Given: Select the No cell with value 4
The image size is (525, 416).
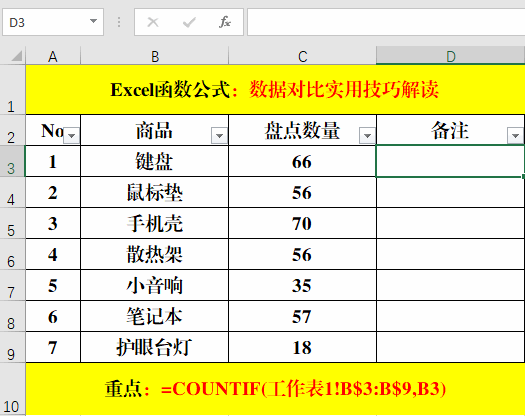Looking at the screenshot, I should (x=53, y=254).
